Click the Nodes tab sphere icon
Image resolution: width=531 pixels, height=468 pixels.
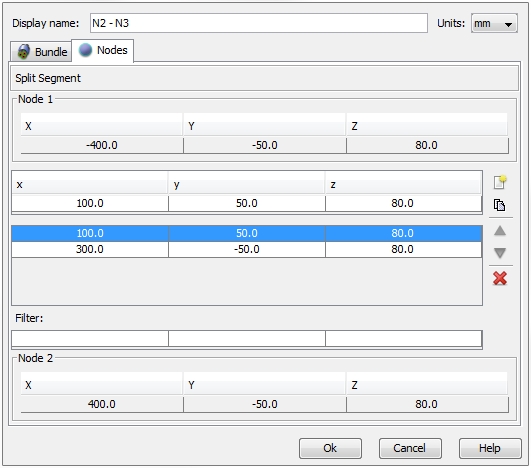(x=85, y=50)
